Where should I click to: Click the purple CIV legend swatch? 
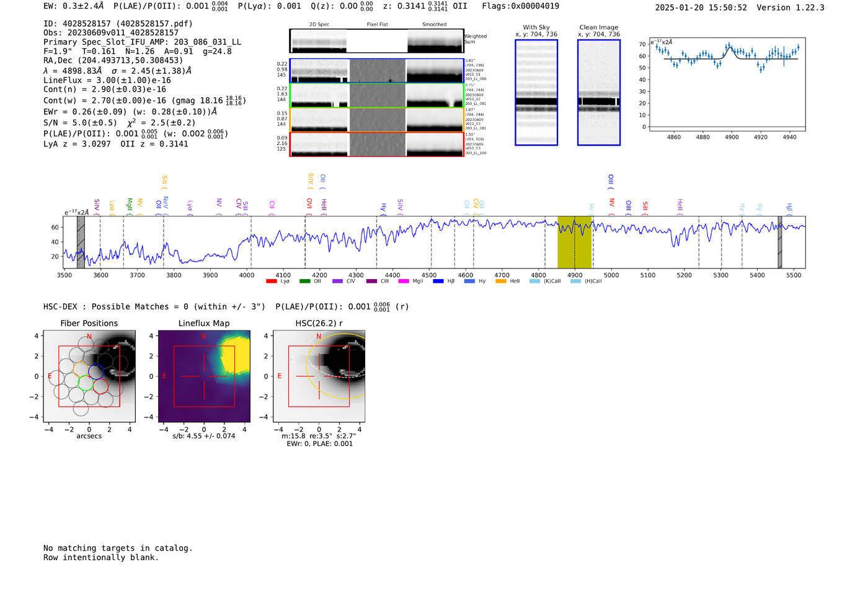click(337, 282)
